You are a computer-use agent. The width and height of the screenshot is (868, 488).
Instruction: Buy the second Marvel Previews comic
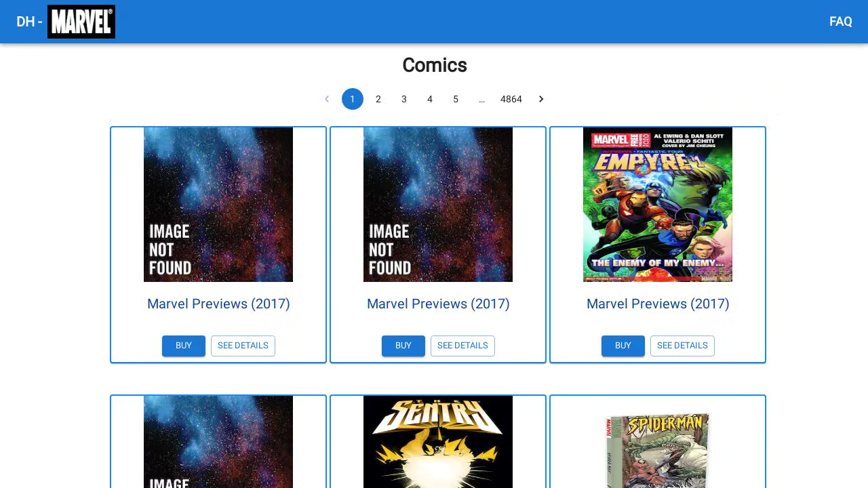tap(403, 346)
